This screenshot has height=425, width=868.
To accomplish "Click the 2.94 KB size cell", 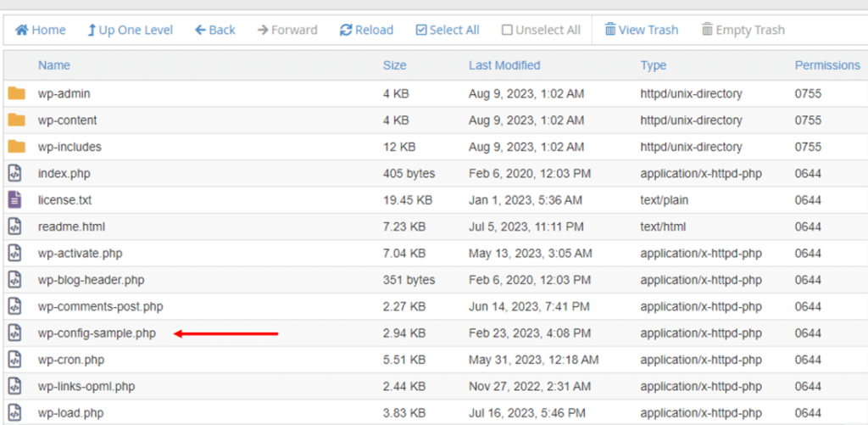I will tap(404, 333).
